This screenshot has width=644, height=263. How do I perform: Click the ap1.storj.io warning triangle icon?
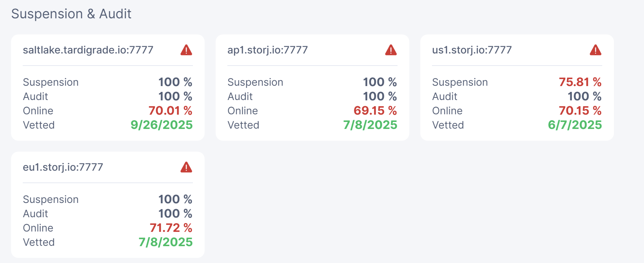pyautogui.click(x=391, y=50)
